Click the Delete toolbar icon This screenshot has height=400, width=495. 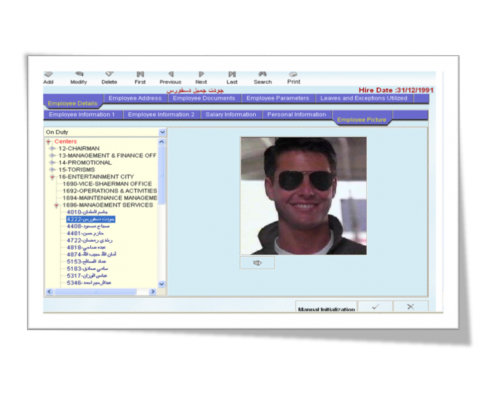pyautogui.click(x=109, y=74)
